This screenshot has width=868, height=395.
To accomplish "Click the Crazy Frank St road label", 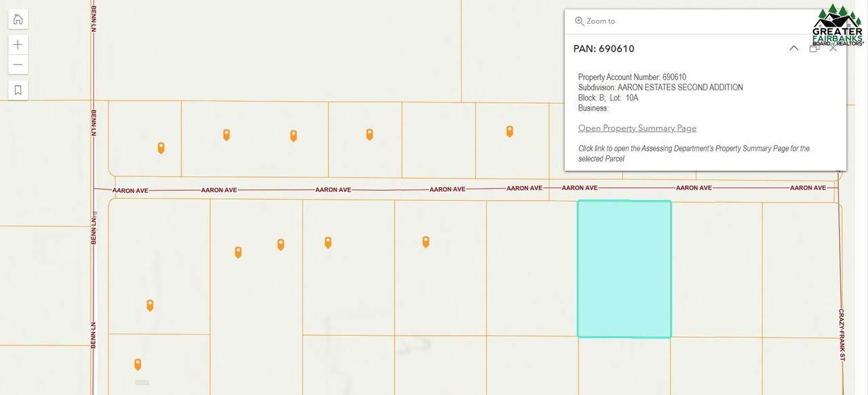I will tap(842, 335).
